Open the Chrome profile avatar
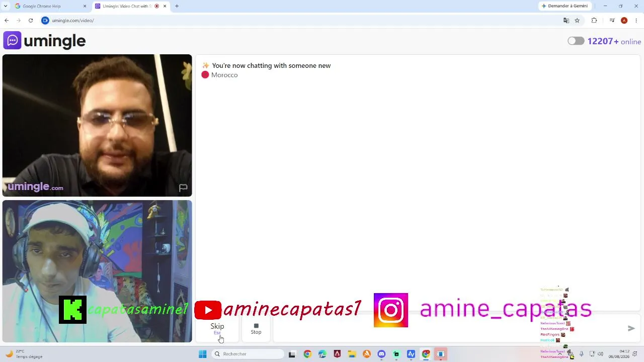Screen dimensions: 644x362 click(624, 21)
